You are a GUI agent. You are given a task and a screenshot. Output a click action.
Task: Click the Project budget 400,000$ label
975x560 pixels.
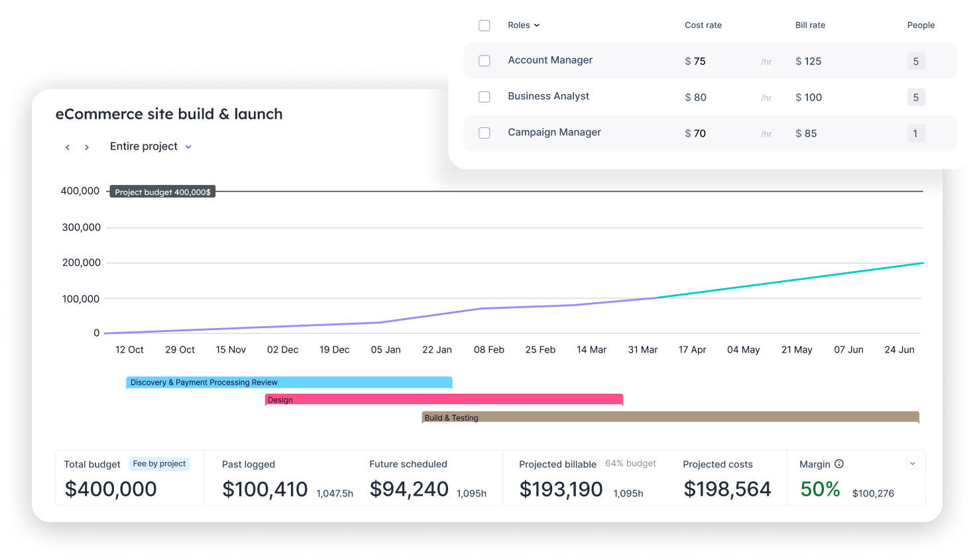point(162,192)
